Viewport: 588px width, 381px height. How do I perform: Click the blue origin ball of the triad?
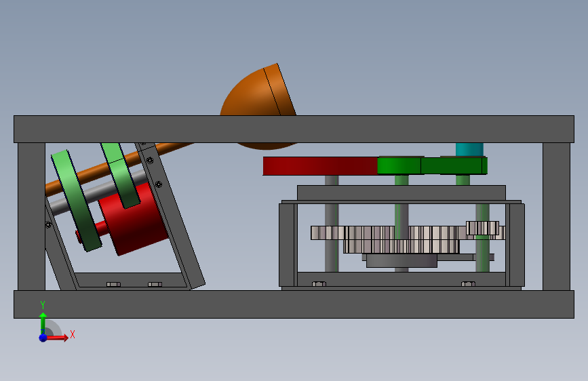point(43,338)
